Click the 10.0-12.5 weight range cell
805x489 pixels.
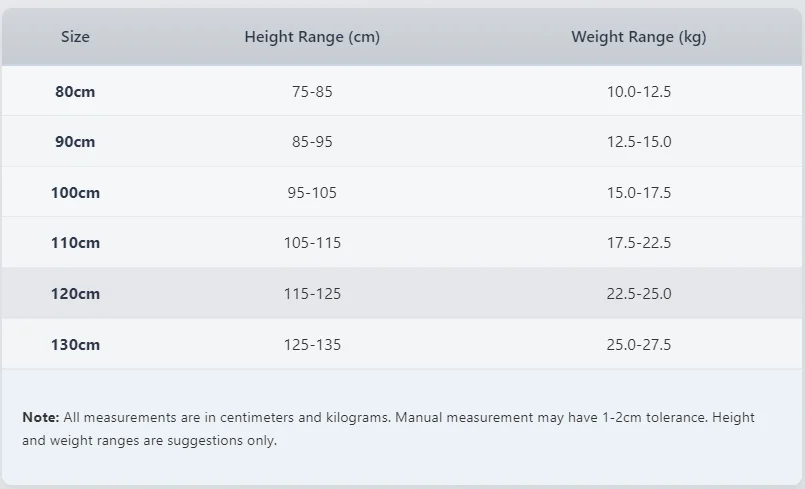click(639, 91)
